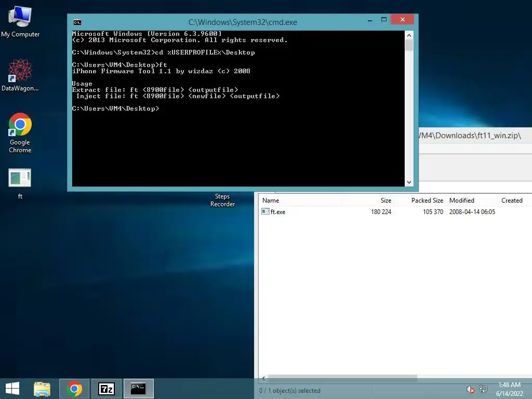Sort 7-Zip list by Size column
The image size is (532, 399).
(x=386, y=201)
